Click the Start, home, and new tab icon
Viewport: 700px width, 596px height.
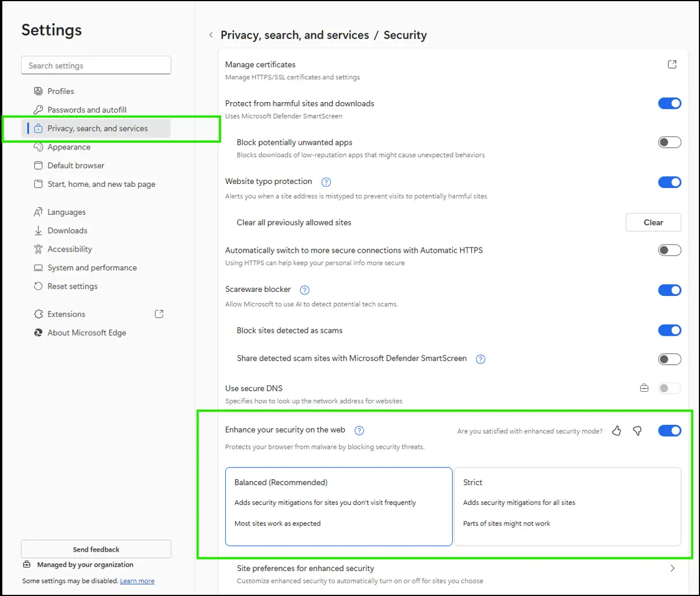pyautogui.click(x=38, y=184)
